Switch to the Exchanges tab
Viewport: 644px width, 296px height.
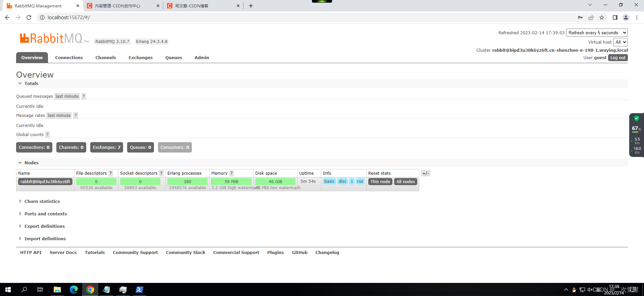pos(141,57)
